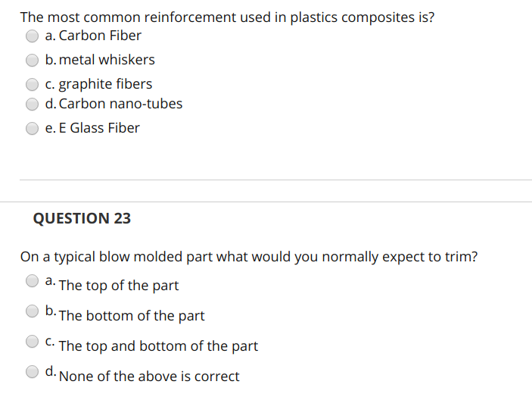Screen dimensions: 532x397
Task: Click the 'Carbon Fiber' answer label
Action: coord(100,36)
